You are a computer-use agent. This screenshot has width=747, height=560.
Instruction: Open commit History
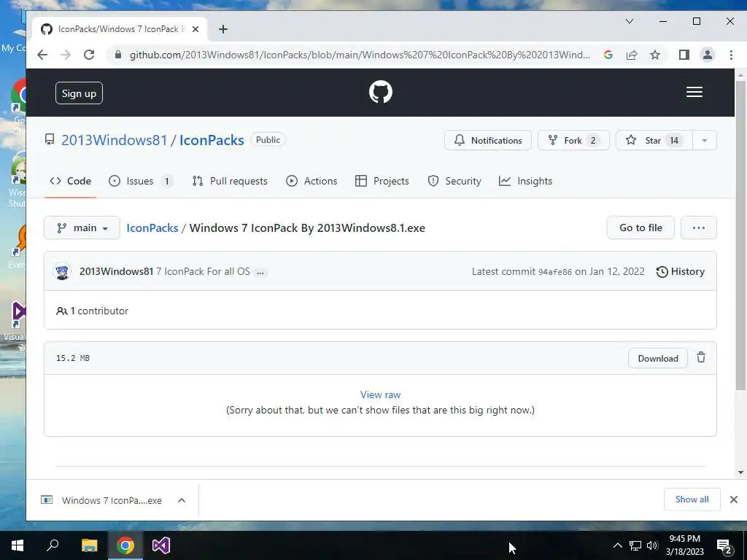point(681,271)
